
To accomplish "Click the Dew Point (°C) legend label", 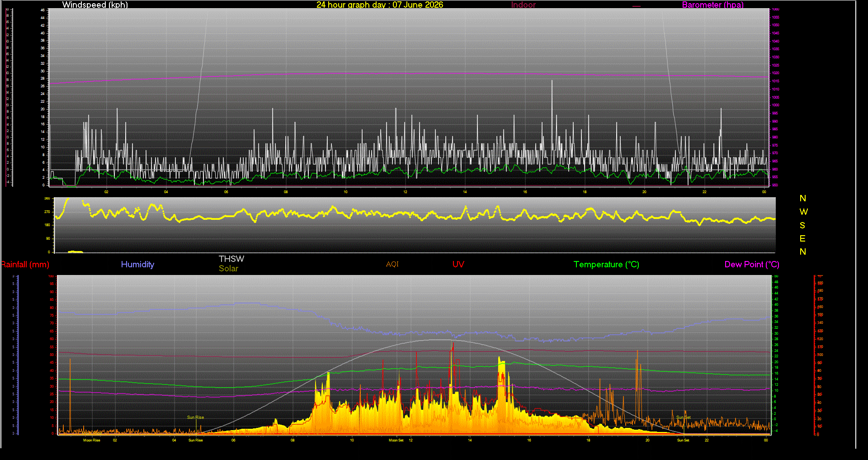I will 752,265.
